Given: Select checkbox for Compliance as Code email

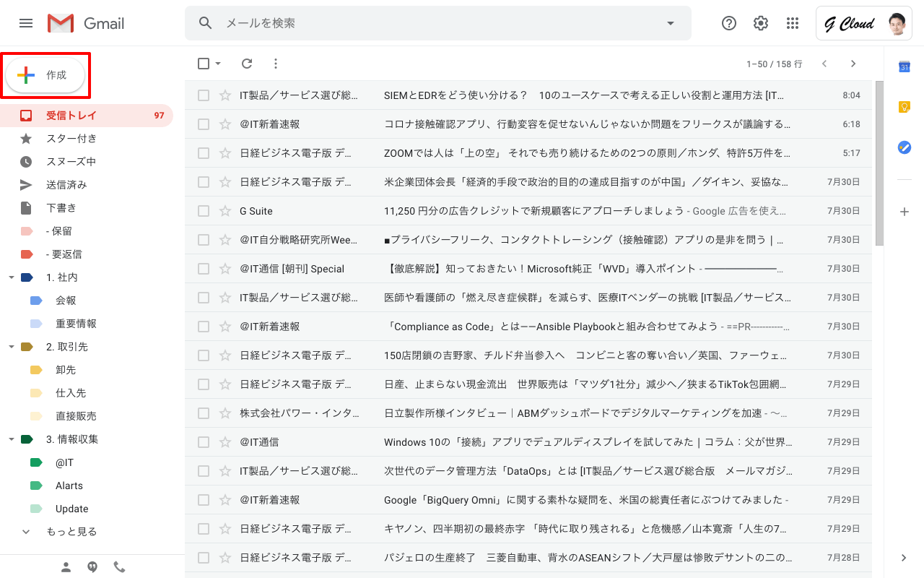Looking at the screenshot, I should coord(204,327).
